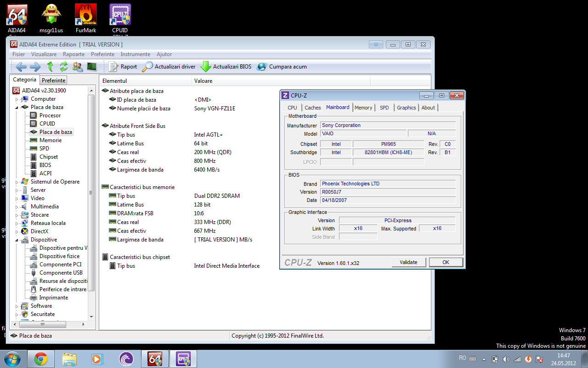The image size is (588, 368).
Task: Expand the DirectX tree node
Action: click(x=17, y=231)
